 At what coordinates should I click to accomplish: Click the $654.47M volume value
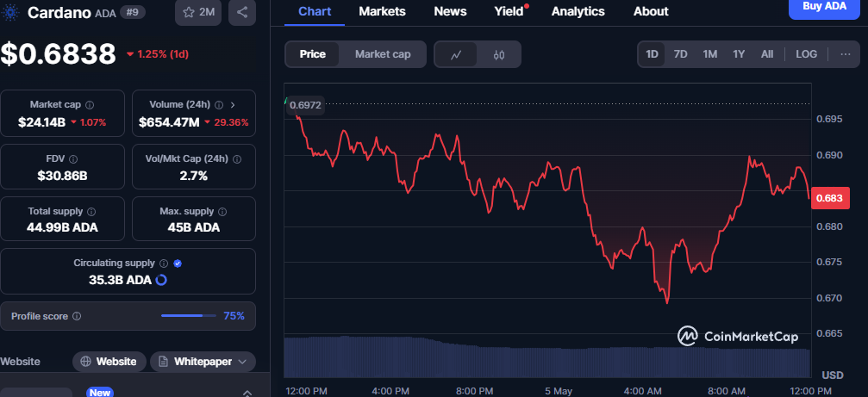169,122
